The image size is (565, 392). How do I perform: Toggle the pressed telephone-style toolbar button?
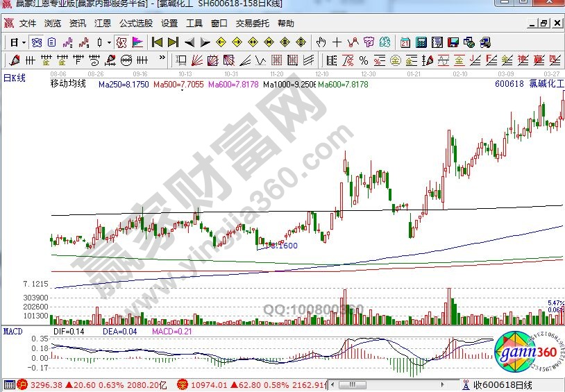35,42
